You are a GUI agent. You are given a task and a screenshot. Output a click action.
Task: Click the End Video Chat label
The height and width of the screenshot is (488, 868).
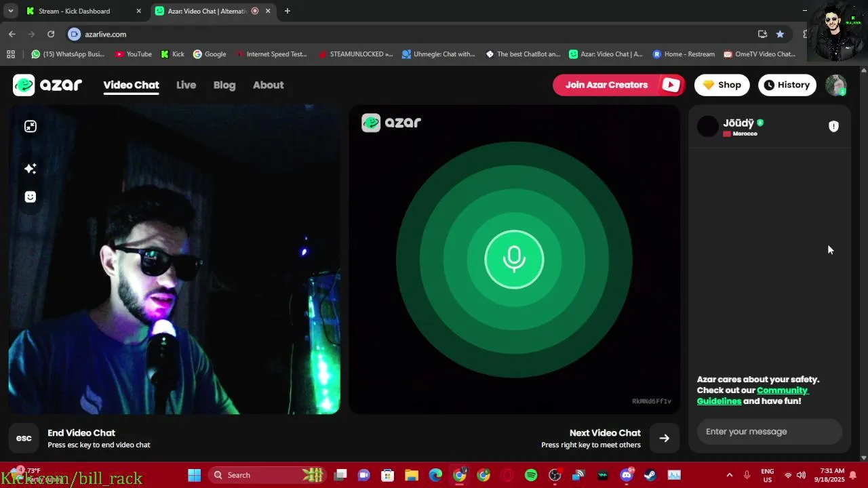pyautogui.click(x=81, y=432)
